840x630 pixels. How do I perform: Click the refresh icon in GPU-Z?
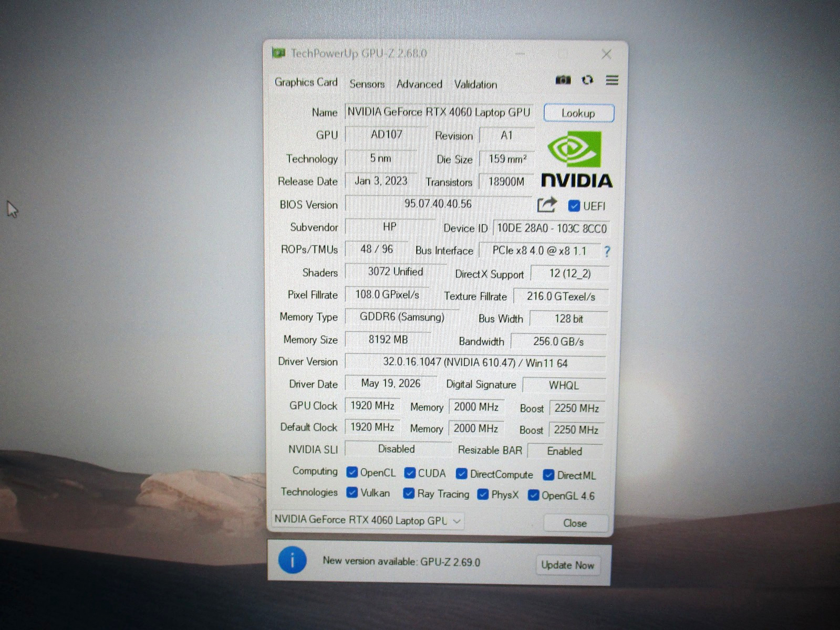pos(587,80)
